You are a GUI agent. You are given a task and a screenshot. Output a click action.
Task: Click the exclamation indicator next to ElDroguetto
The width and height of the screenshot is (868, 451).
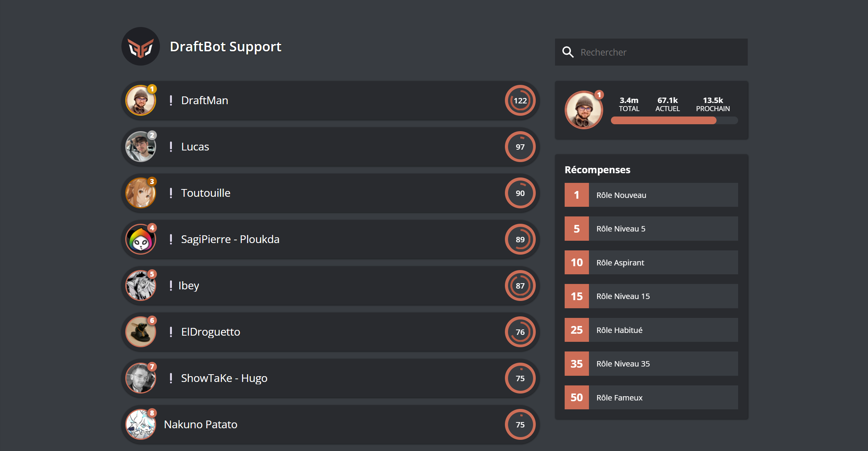coord(171,332)
